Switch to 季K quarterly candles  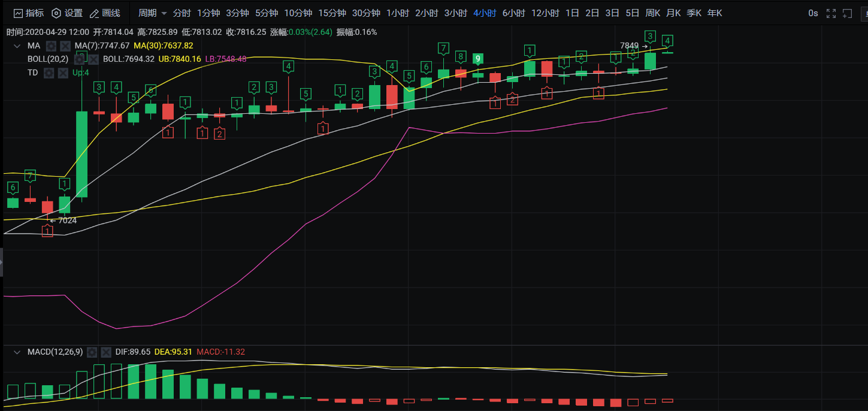(x=694, y=13)
